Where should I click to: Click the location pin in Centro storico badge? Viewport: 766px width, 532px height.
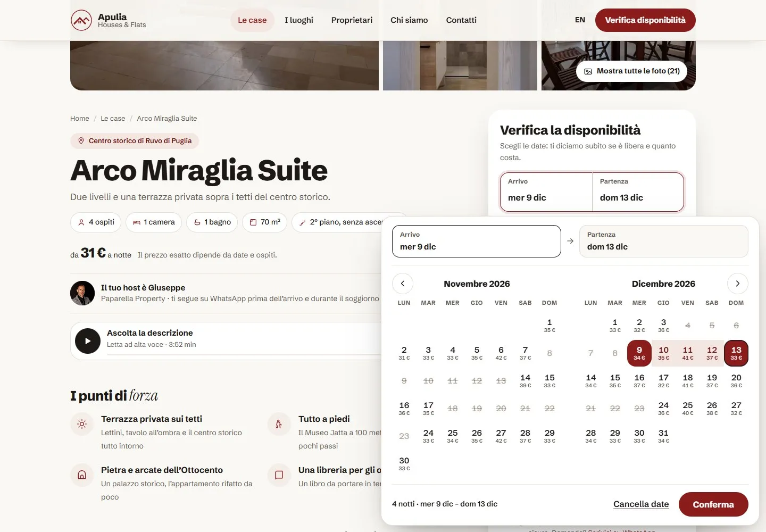point(81,141)
